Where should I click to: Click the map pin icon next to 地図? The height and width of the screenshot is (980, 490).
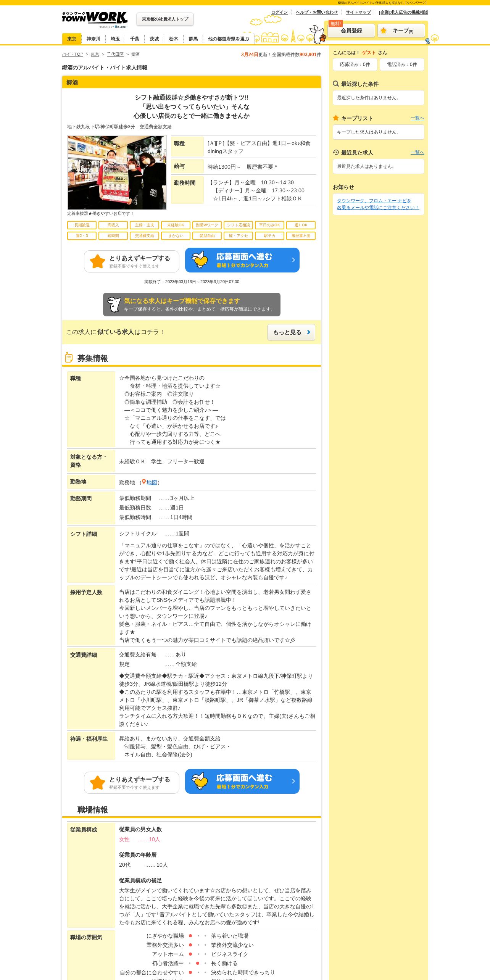click(x=143, y=482)
